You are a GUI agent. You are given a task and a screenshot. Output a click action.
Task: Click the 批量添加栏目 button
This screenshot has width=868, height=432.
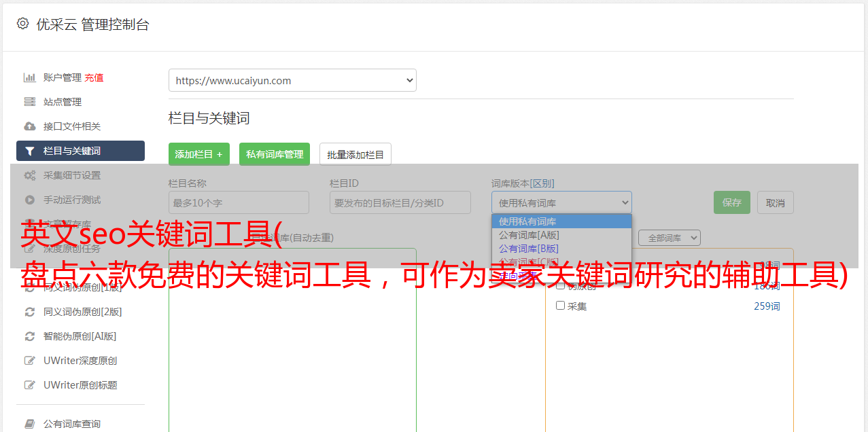pyautogui.click(x=355, y=154)
